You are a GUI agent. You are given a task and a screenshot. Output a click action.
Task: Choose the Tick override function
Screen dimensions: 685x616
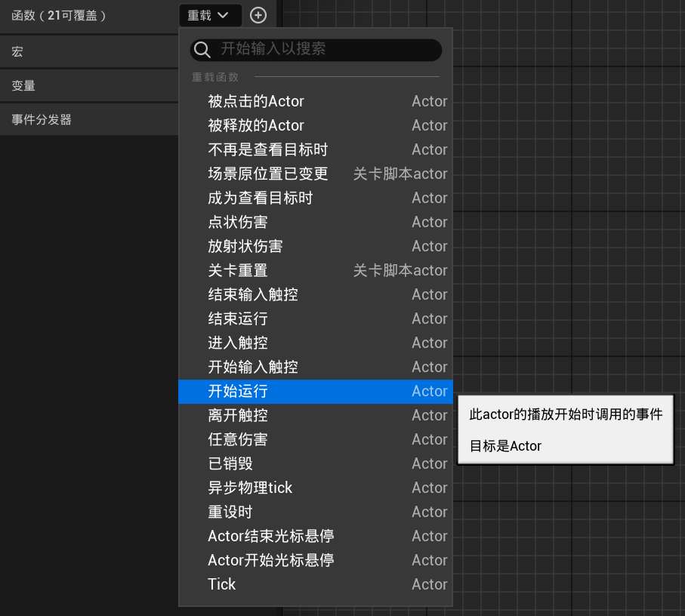pos(222,584)
